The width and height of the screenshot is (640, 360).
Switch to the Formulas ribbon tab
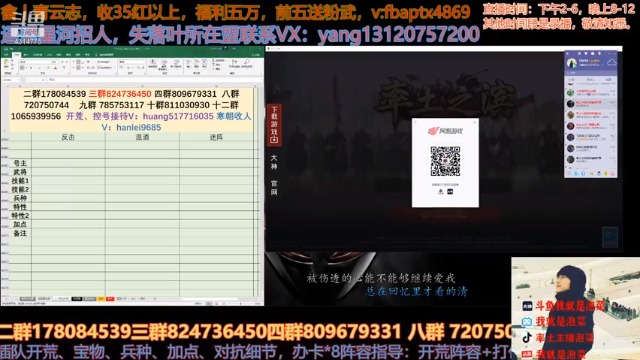point(49,54)
